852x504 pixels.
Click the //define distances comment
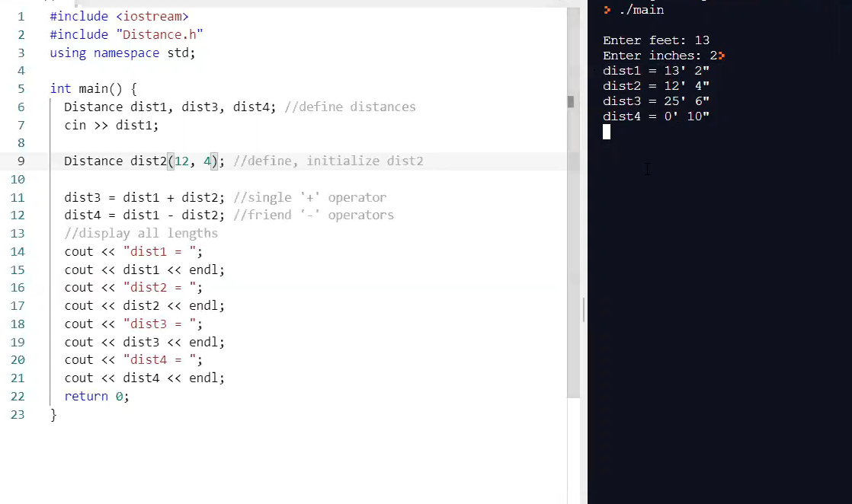click(350, 107)
